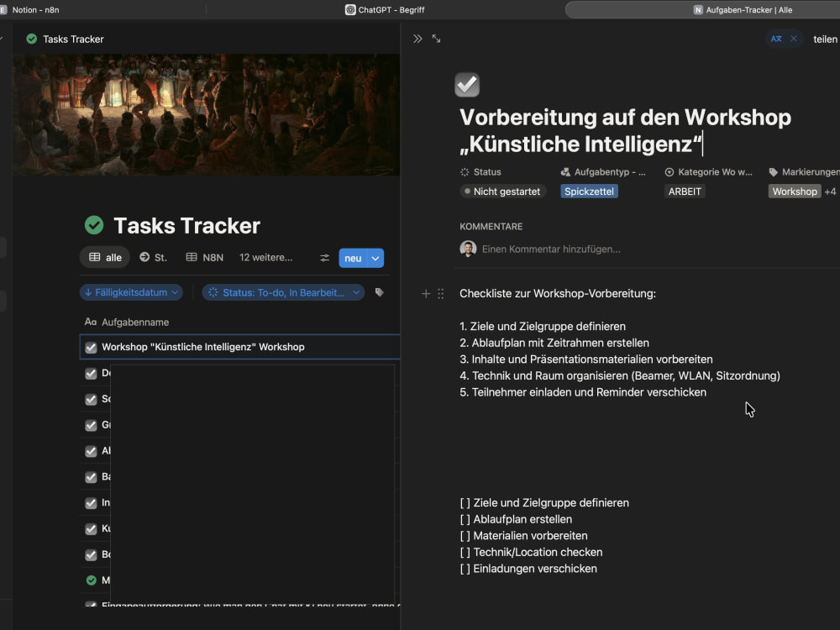Viewport: 840px width, 630px height.
Task: Click Tasks Tracker breadcrumb in top bar
Action: 65,39
